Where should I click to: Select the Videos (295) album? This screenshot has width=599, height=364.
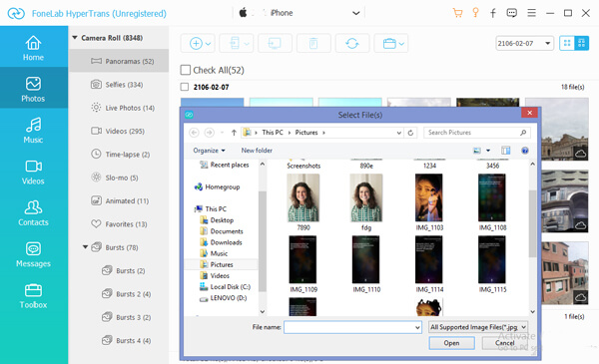tap(119, 131)
